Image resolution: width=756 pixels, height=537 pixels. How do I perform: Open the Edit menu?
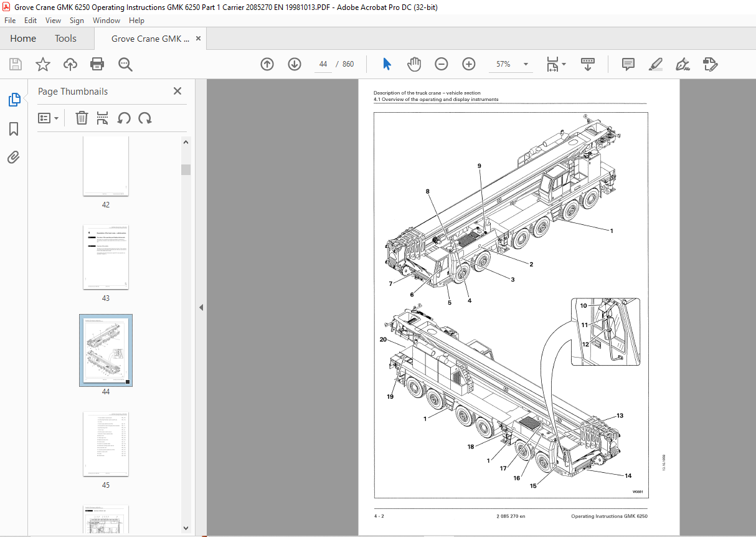tap(31, 21)
